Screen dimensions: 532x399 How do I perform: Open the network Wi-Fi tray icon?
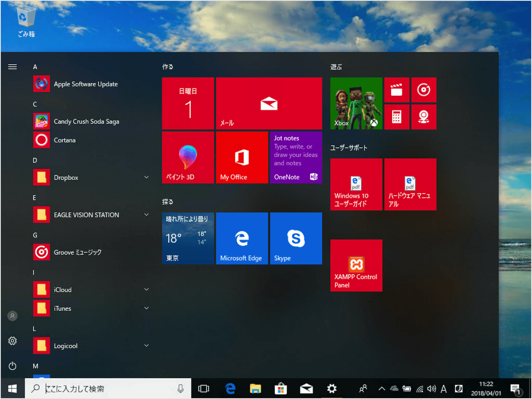420,389
